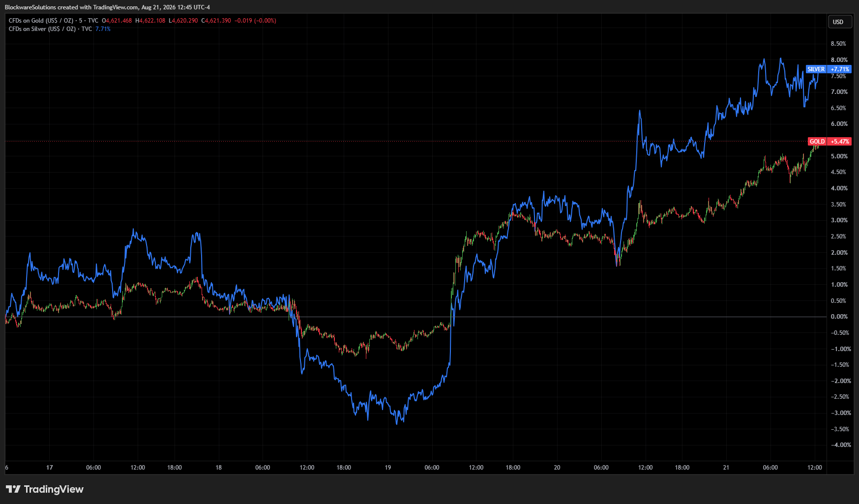Select date 20 on the time axis
Screen dimensions: 859x504
[x=557, y=468]
